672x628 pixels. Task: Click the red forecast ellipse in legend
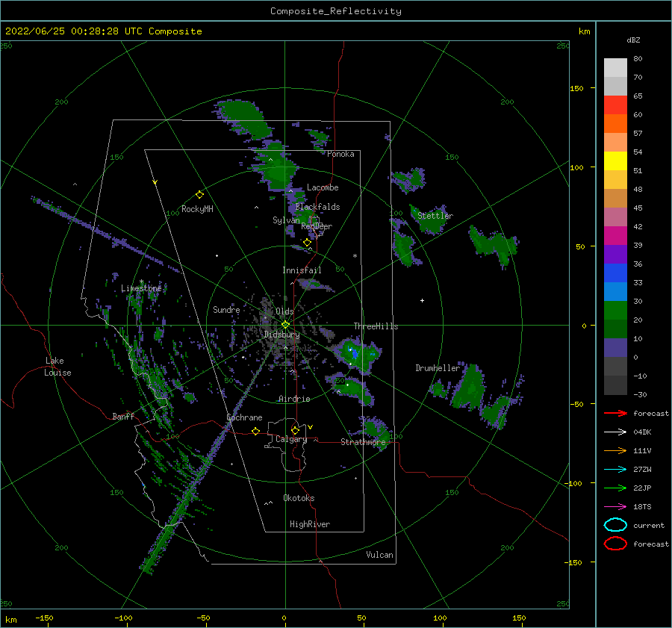[615, 544]
